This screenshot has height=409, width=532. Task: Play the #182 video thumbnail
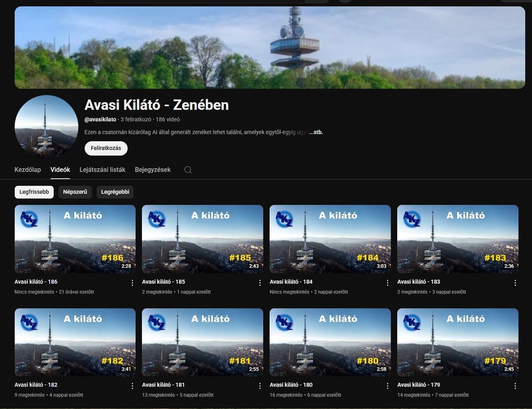75,342
